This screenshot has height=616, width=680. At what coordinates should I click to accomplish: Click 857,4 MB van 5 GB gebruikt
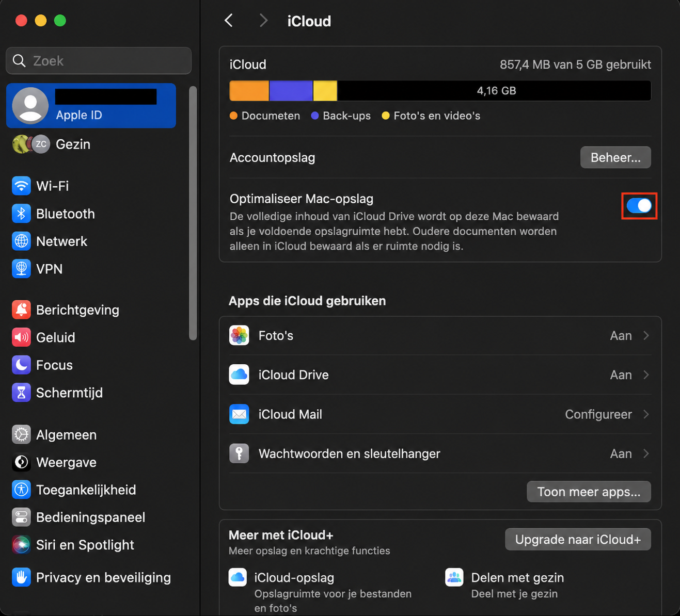pyautogui.click(x=575, y=64)
